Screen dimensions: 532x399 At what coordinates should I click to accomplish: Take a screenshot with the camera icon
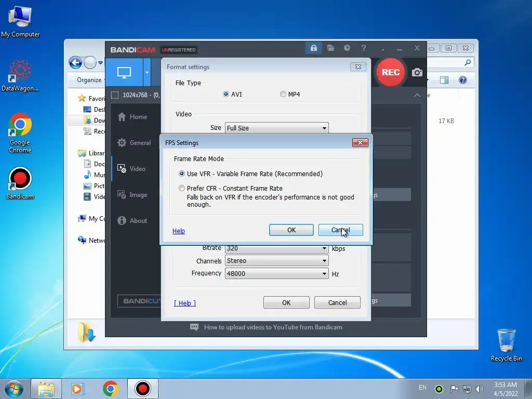417,72
